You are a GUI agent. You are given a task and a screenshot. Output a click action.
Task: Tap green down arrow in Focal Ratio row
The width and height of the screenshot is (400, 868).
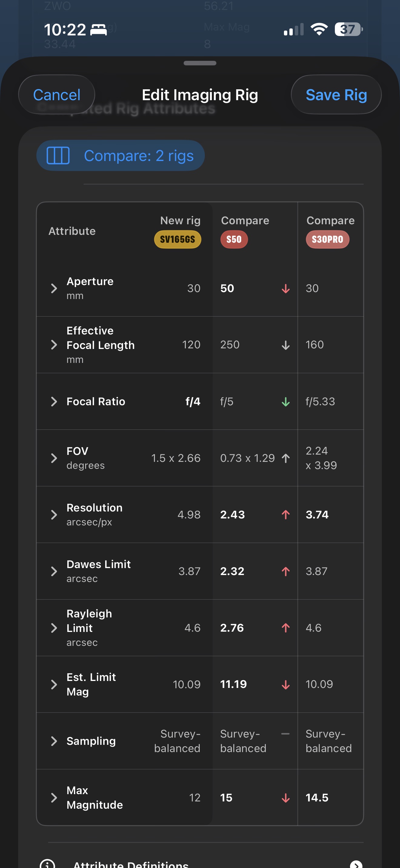[x=286, y=402]
